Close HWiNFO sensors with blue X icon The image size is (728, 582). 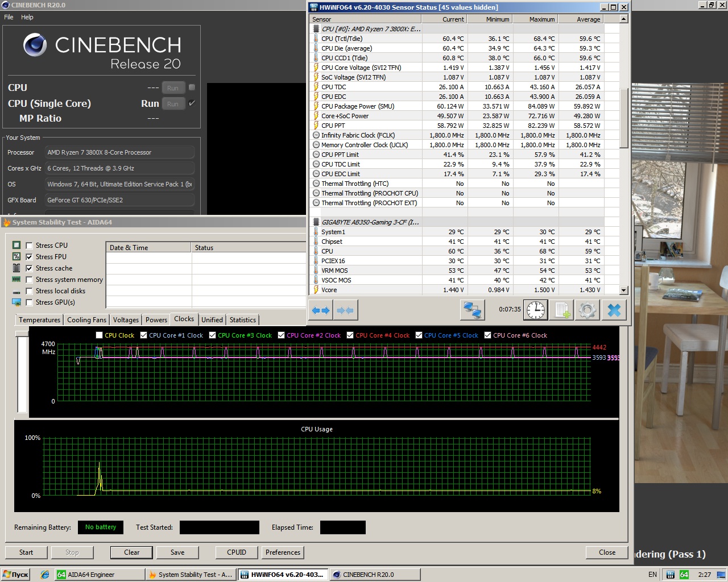[614, 310]
